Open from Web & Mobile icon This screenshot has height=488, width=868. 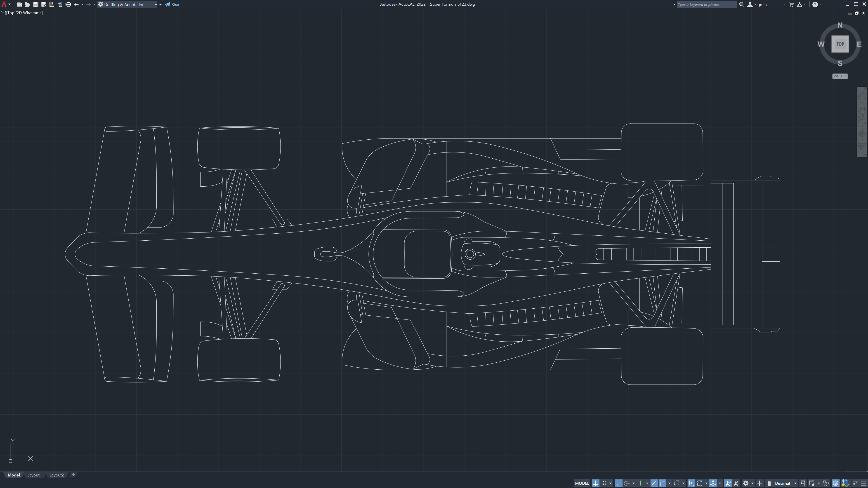point(52,5)
